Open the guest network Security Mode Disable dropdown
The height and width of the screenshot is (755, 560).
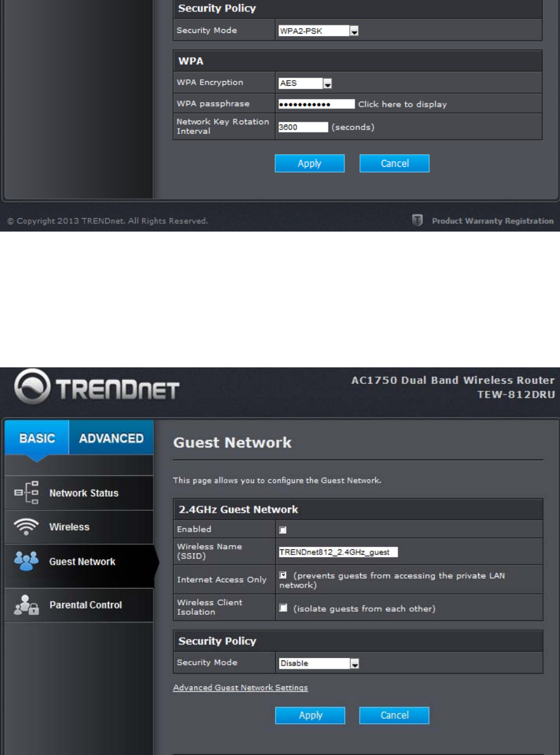coord(319,663)
